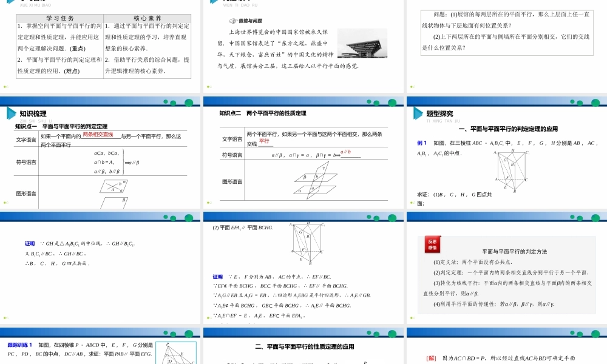Click the blue arrow icon beside 知识梳理

[x=10, y=113]
